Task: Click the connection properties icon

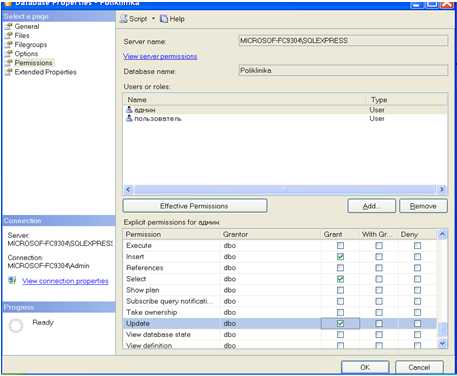Action: 12,281
